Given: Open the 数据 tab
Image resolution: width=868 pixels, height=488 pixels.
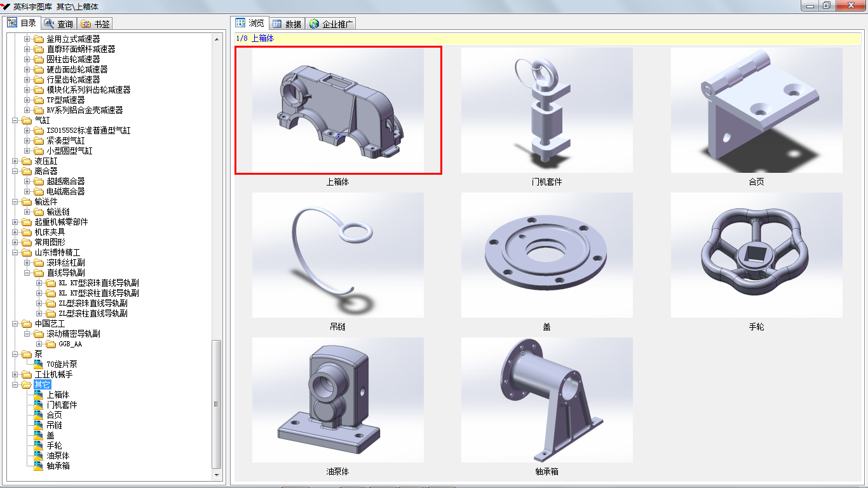Looking at the screenshot, I should pos(287,24).
